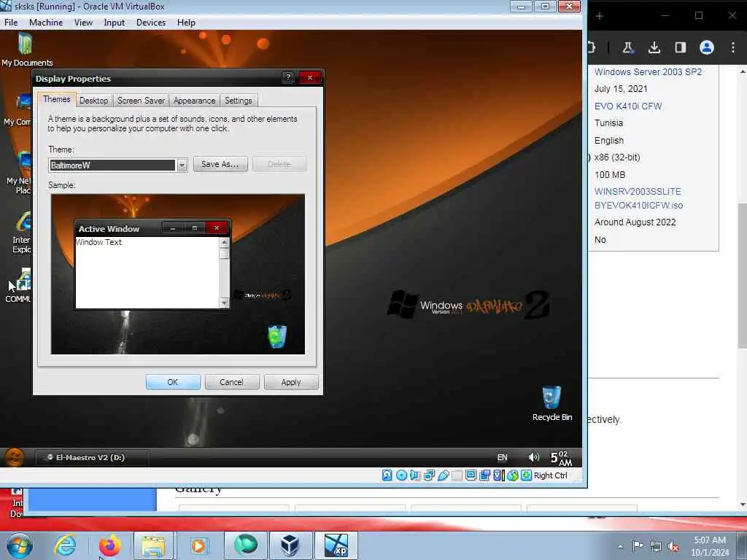Open the WINSRV2003SSLITE iso link
The image size is (747, 560).
pyautogui.click(x=638, y=198)
